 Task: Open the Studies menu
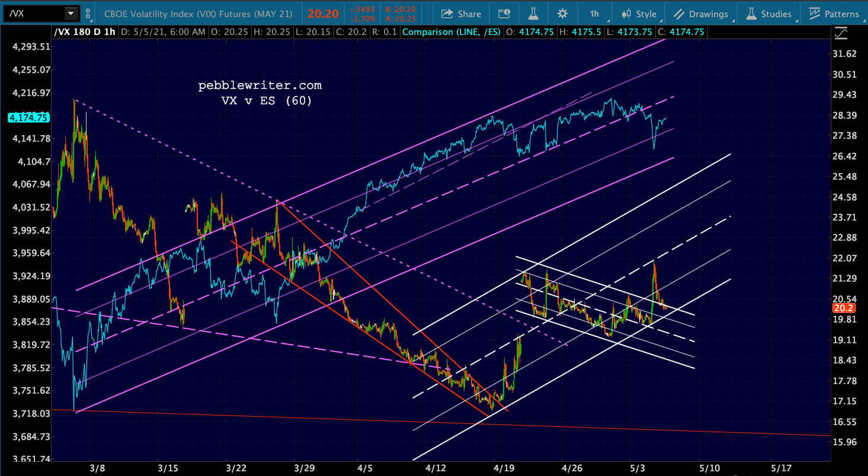click(x=768, y=14)
